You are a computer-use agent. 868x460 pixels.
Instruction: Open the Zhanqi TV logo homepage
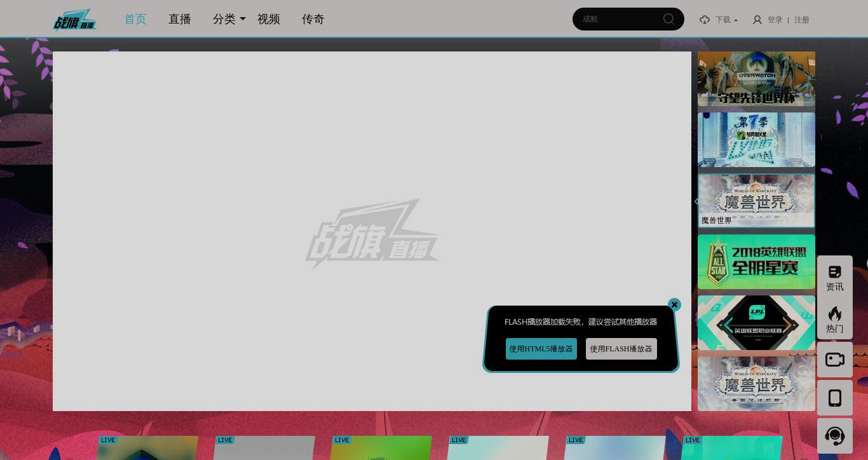click(x=75, y=20)
